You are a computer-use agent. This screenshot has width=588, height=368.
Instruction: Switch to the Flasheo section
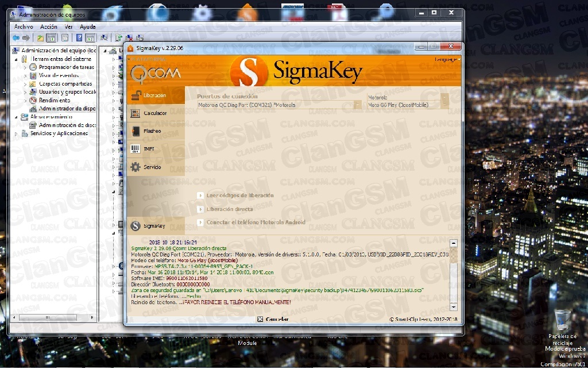point(156,131)
